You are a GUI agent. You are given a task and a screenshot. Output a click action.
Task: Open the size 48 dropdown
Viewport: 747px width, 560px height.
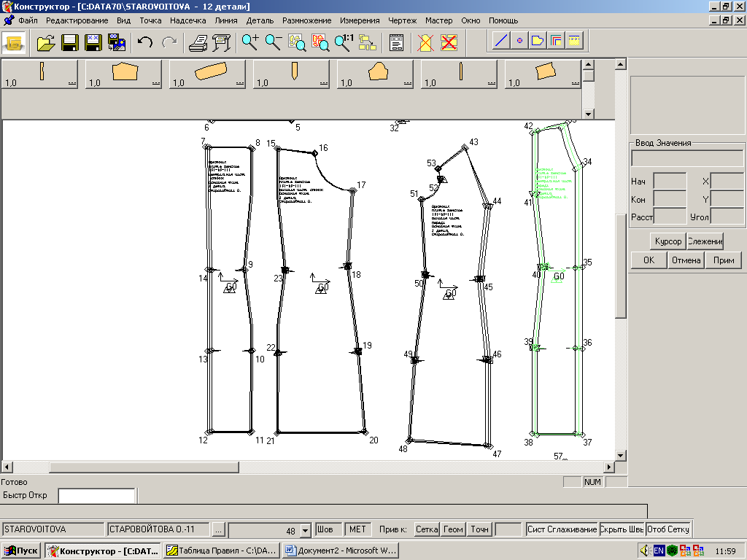(306, 530)
